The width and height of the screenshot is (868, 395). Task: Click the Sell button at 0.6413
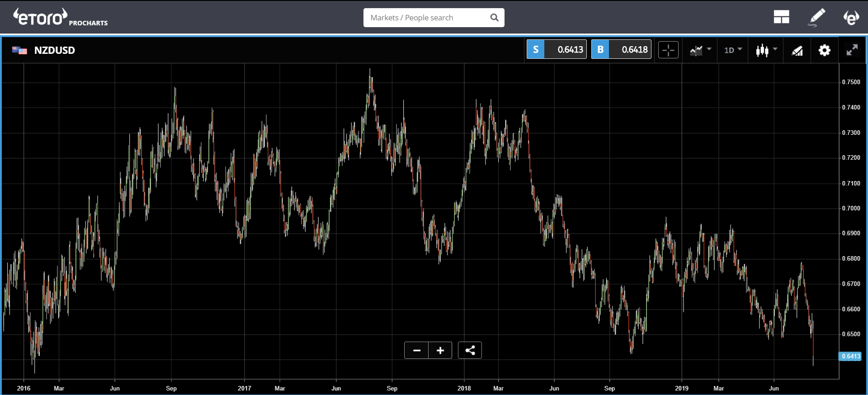557,50
